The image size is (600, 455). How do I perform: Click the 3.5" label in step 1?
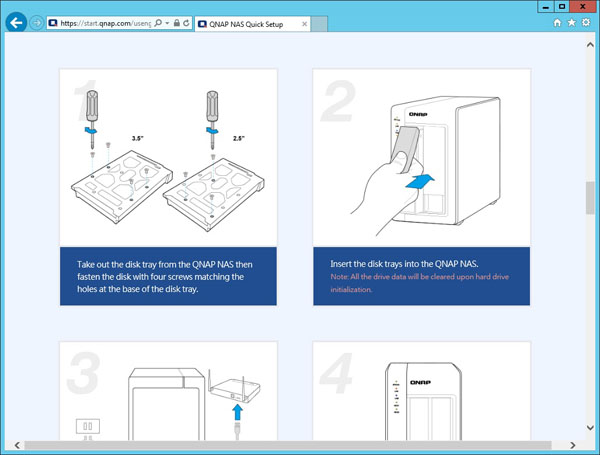[138, 138]
